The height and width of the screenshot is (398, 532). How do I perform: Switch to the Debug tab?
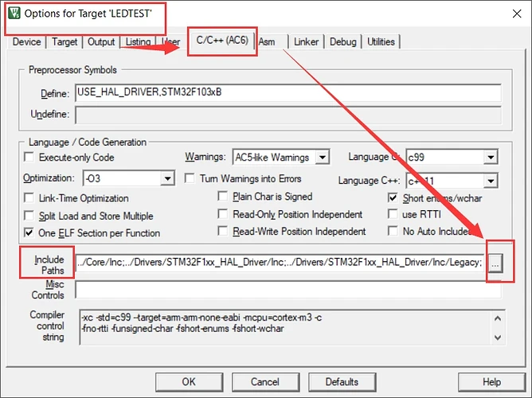pyautogui.click(x=343, y=41)
